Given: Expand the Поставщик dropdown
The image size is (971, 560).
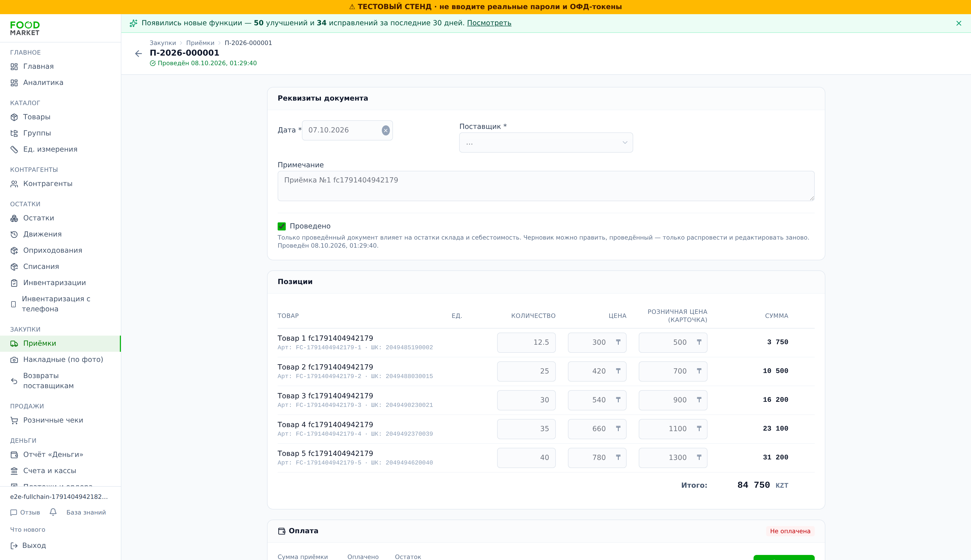Looking at the screenshot, I should (546, 143).
